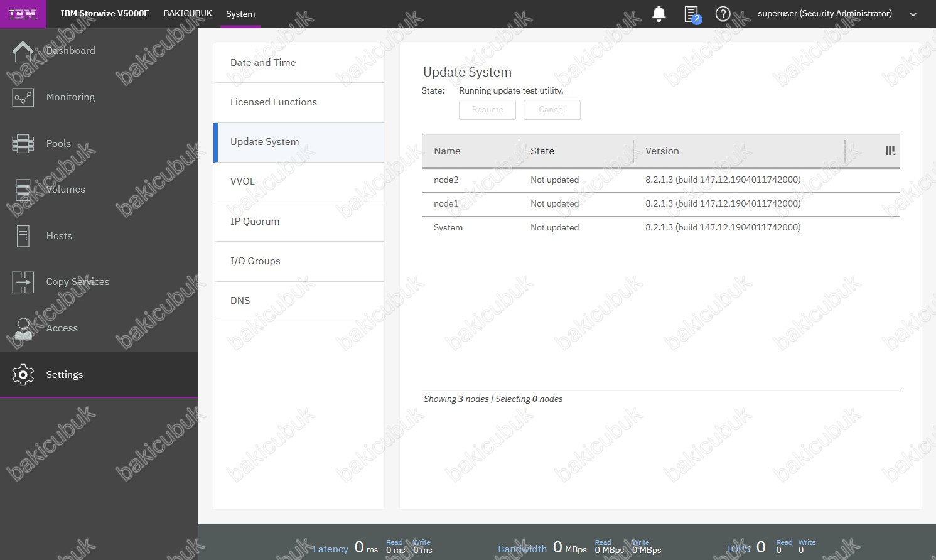Click the Copy Services icon
The height and width of the screenshot is (560, 936).
[23, 282]
